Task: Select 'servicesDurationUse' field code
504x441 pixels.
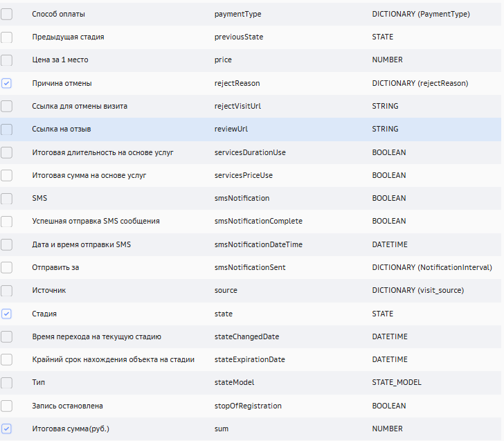Action: pos(250,152)
